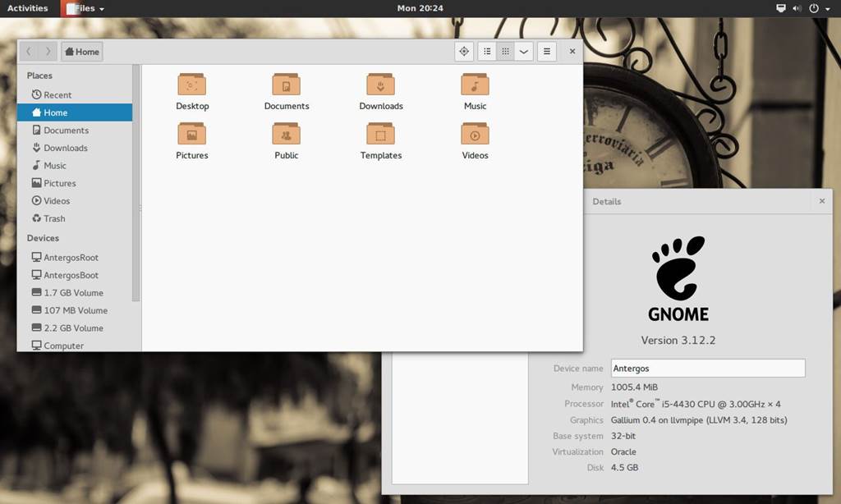Expand the view options dropdown arrow
Viewport: 841px width, 504px height.
[x=523, y=52]
